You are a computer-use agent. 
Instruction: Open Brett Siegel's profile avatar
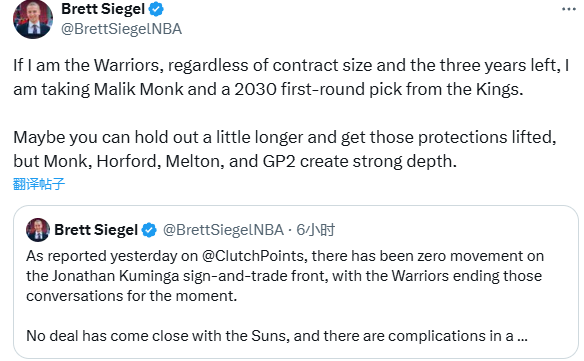(33, 19)
